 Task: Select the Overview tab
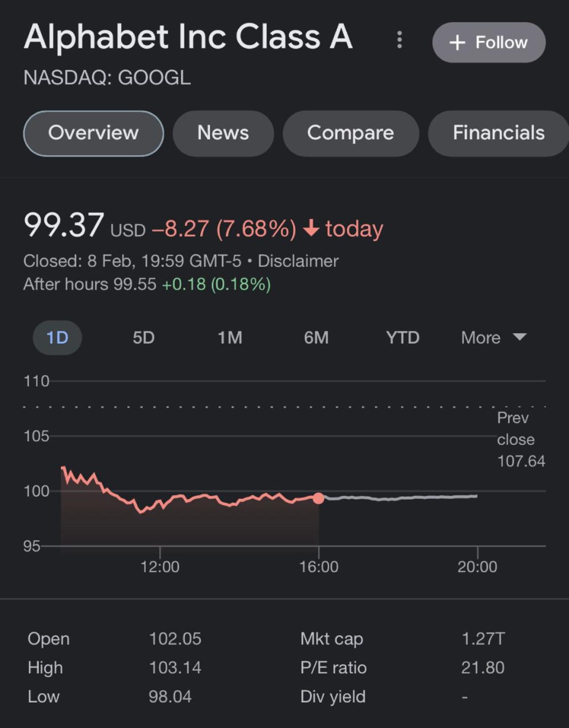point(93,133)
